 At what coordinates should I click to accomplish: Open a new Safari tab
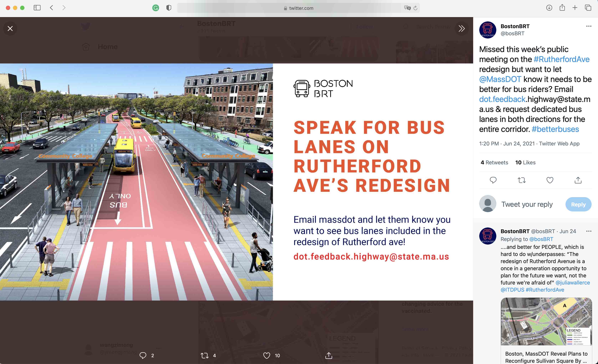(575, 8)
